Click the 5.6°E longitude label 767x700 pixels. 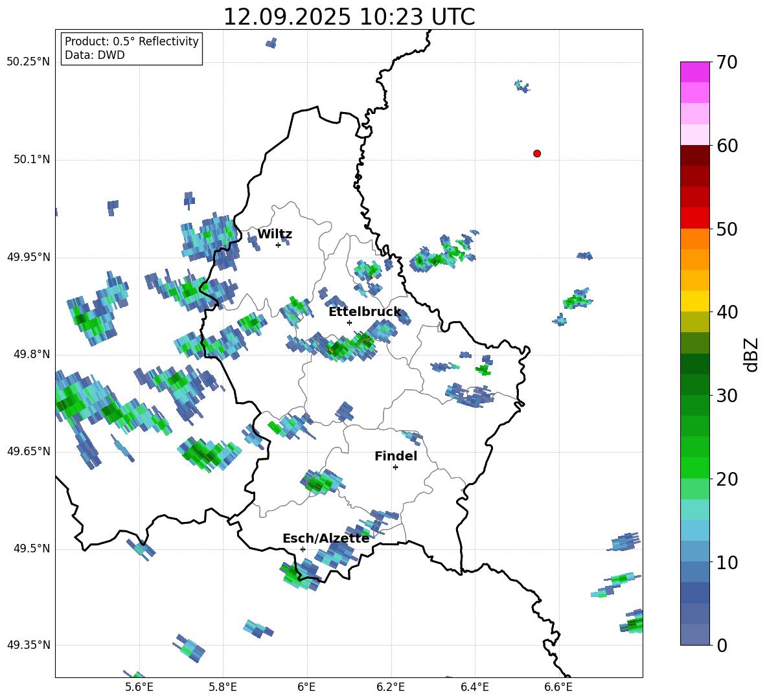[x=139, y=687]
